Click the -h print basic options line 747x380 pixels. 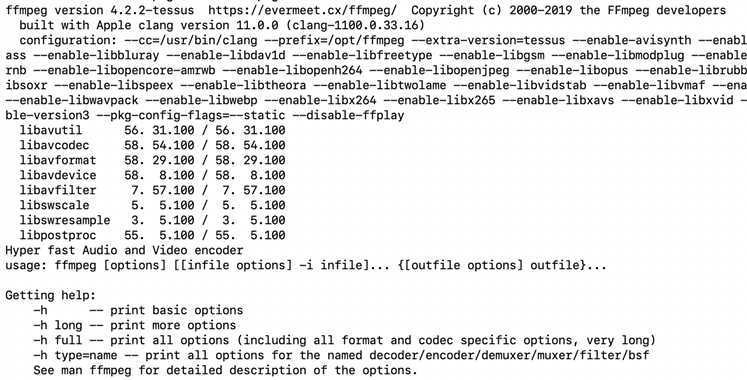138,310
